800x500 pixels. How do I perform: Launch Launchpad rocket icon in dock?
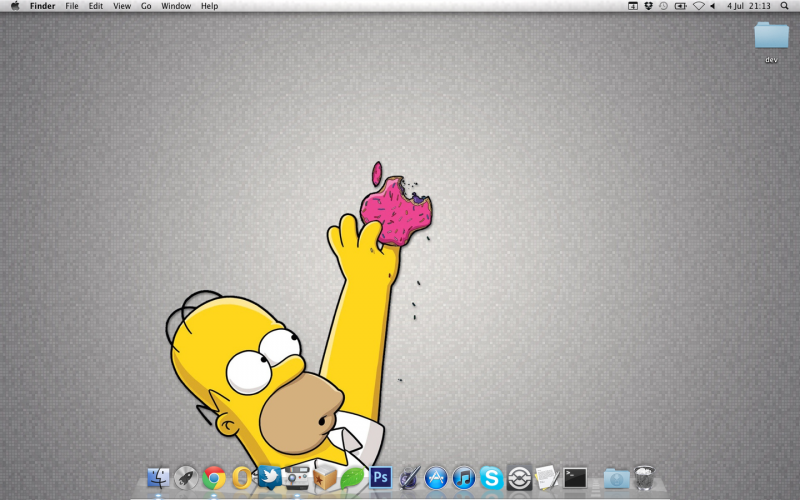[x=186, y=479]
